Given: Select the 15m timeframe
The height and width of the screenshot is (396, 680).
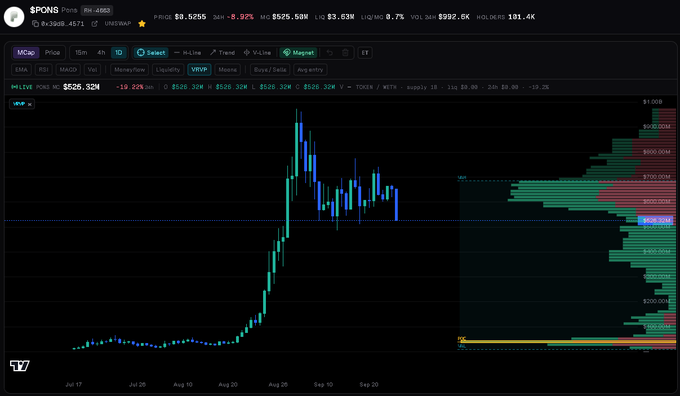Looking at the screenshot, I should coord(81,52).
